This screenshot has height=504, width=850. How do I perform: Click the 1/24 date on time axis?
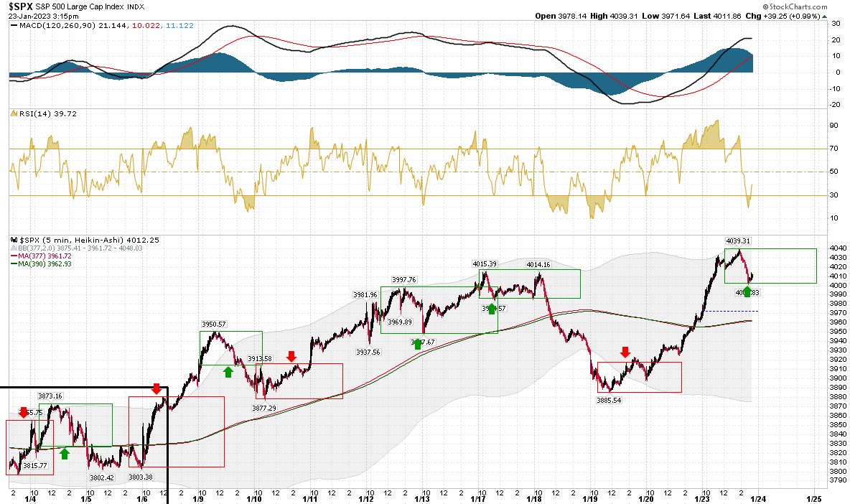coord(758,499)
